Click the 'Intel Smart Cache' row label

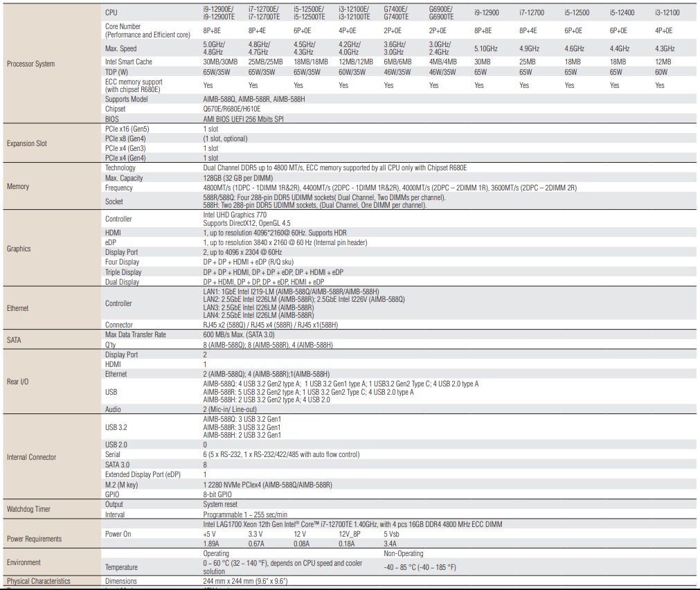tap(129, 62)
